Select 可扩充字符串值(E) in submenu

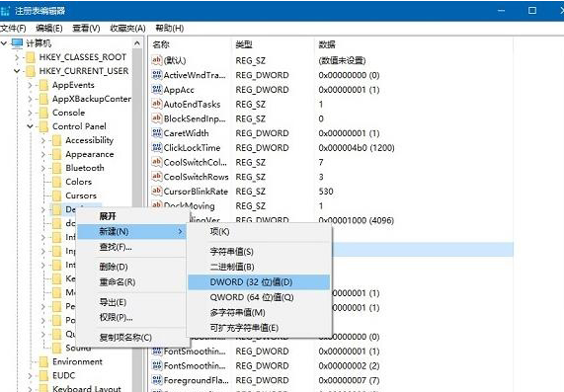click(x=259, y=328)
